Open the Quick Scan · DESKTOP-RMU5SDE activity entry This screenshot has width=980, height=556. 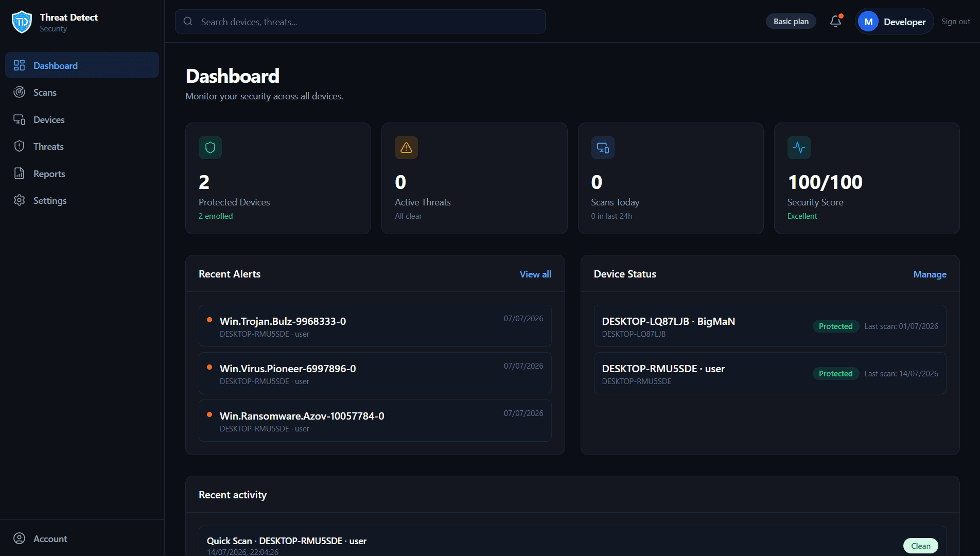[572, 541]
